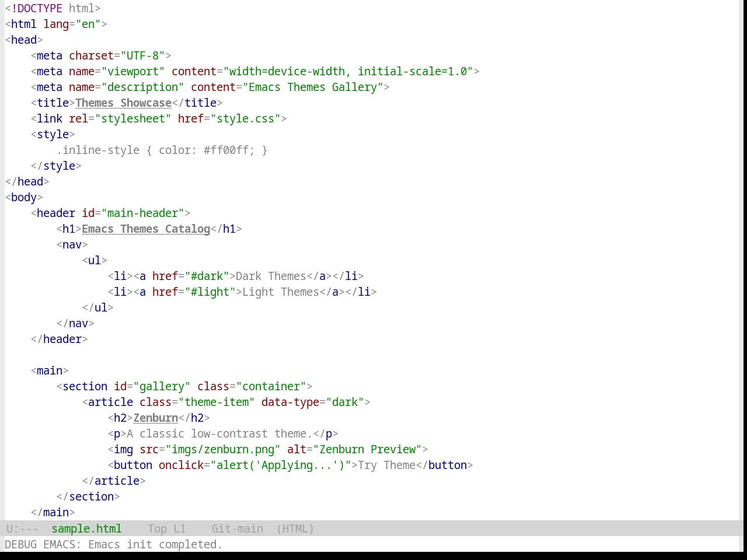Place cursor on <!DOCTYPE html> line
The image size is (747, 560).
coord(53,9)
